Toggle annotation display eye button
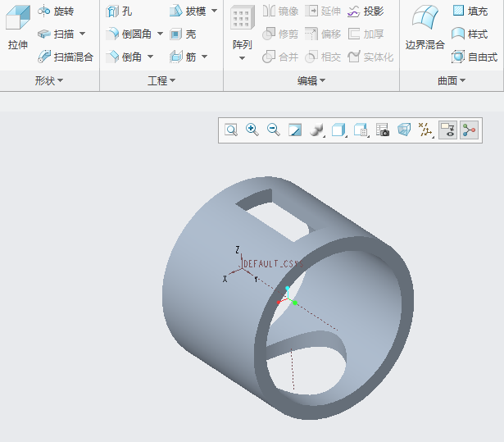 [x=447, y=130]
